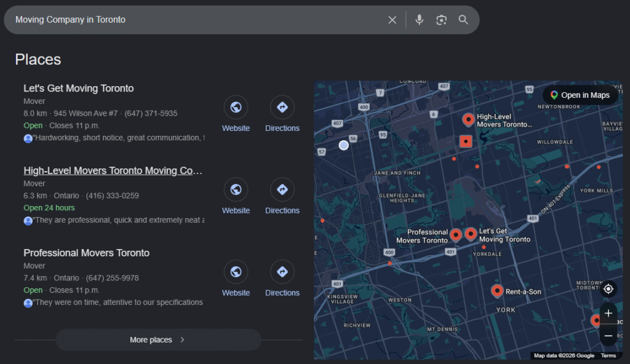
Task: Open High-Level Movers Toronto Moving Co listing
Action: pos(113,171)
